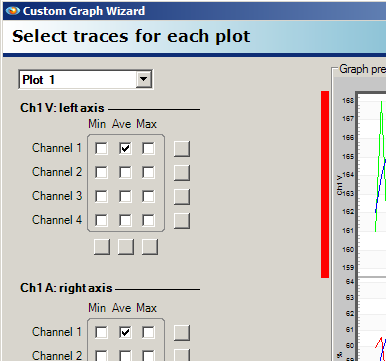Check Channel 3 Min under Ch1 V left axis
The width and height of the screenshot is (386, 361).
tap(101, 196)
